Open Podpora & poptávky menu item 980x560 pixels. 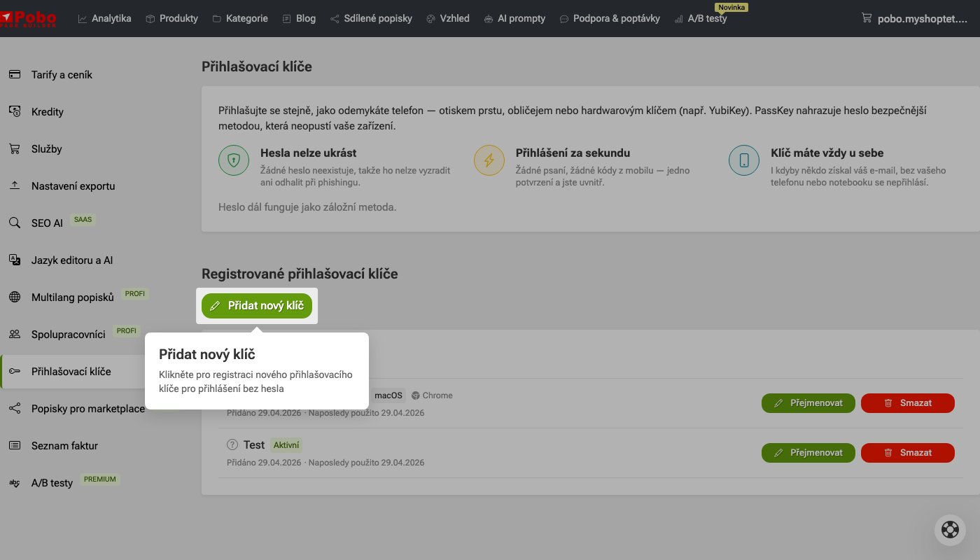pos(609,18)
